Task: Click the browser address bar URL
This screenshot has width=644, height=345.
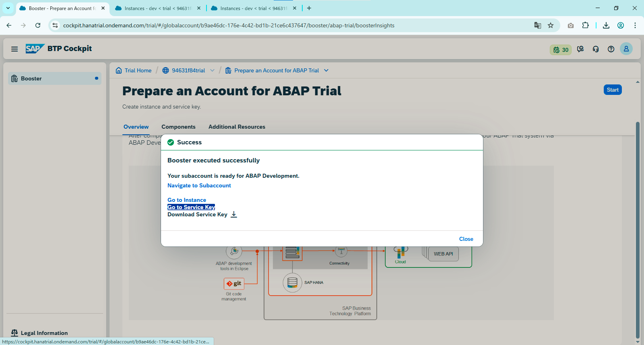Action: point(229,25)
